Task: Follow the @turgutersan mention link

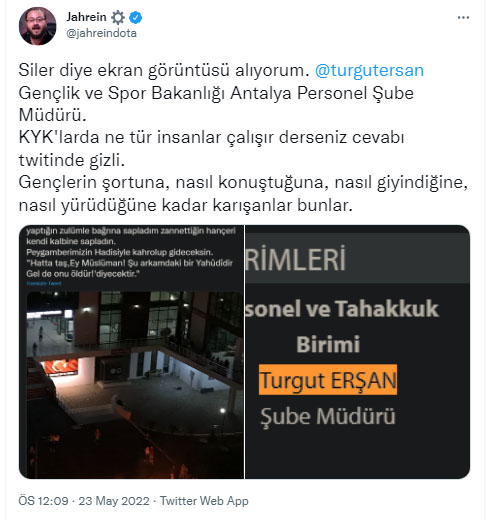Action: click(369, 70)
